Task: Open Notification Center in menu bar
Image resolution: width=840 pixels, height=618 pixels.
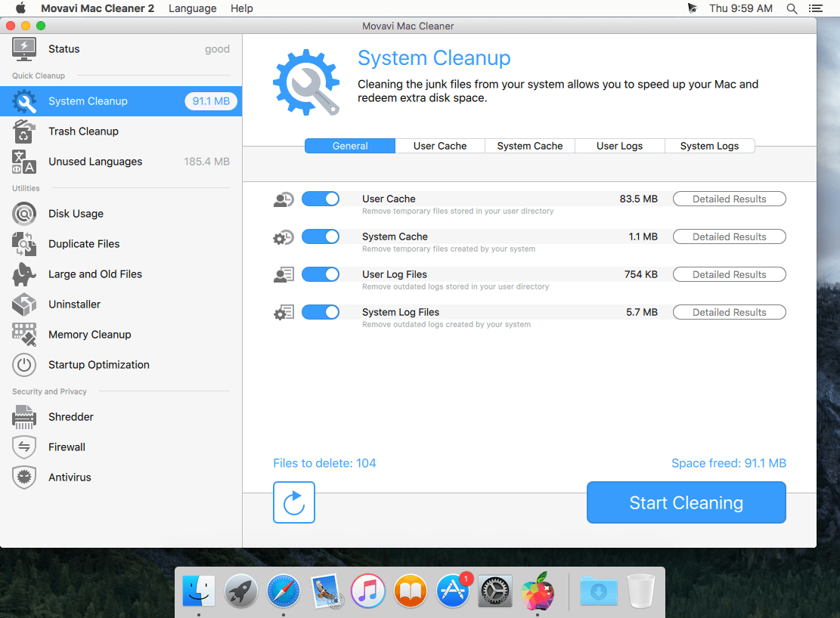Action: [x=815, y=8]
